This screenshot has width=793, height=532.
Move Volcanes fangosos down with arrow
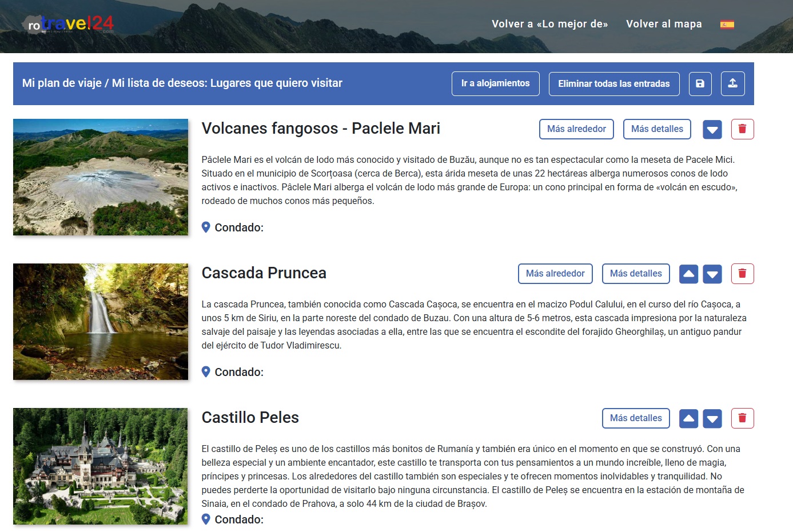point(712,130)
